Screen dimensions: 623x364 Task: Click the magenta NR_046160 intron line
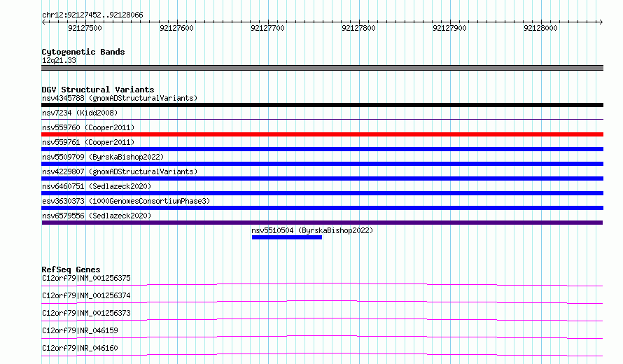tap(322, 353)
